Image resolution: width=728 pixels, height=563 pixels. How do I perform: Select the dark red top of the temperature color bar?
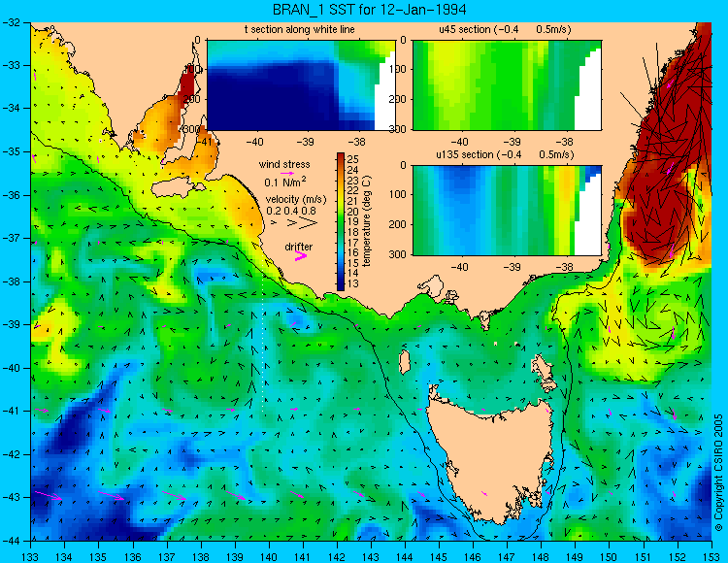[x=341, y=155]
